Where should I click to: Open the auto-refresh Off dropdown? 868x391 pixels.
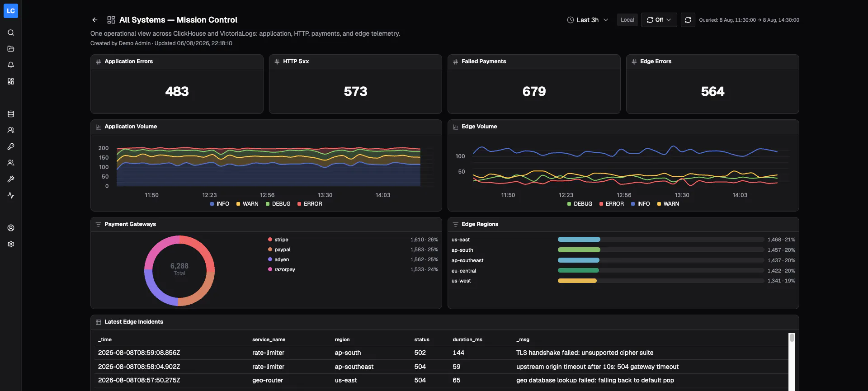[659, 20]
